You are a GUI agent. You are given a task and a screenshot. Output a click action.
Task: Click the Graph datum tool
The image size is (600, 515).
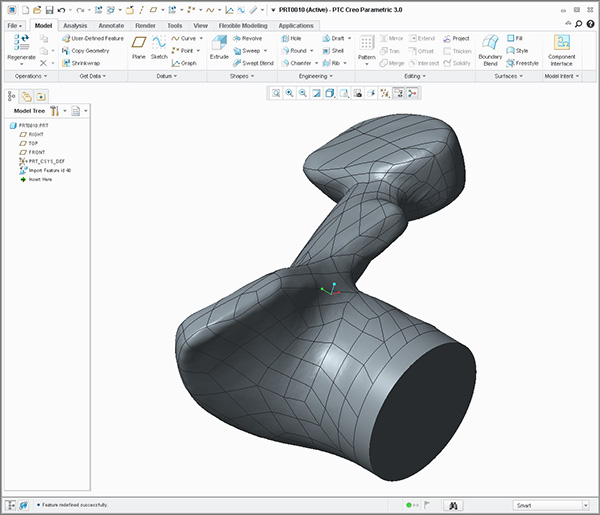click(x=184, y=63)
